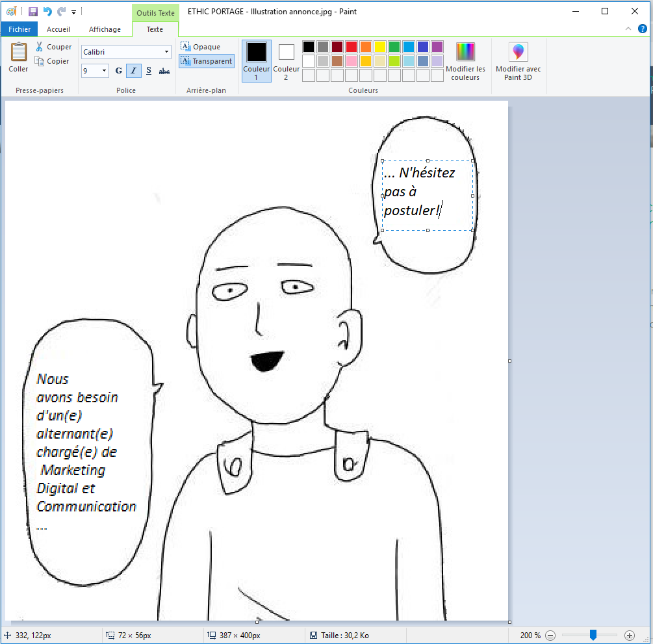Pick the indigo color swatch
The height and width of the screenshot is (644, 653).
(423, 47)
